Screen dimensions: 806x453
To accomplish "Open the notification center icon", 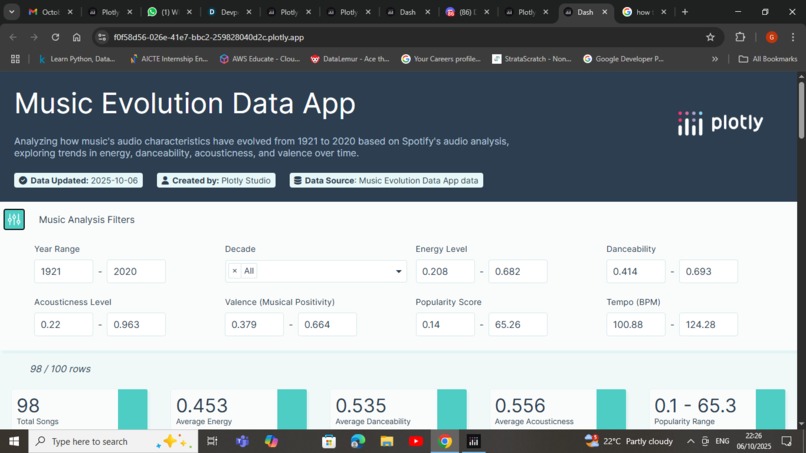I will (x=786, y=441).
